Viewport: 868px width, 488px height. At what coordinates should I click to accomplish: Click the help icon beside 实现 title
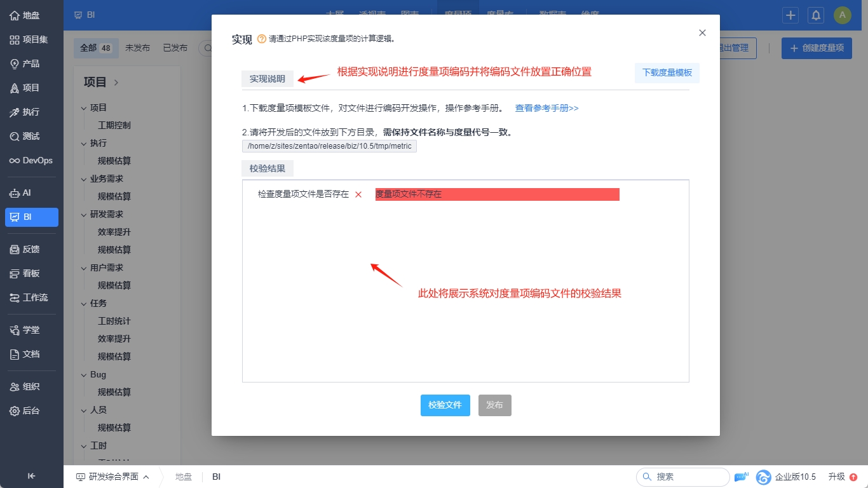pyautogui.click(x=262, y=39)
